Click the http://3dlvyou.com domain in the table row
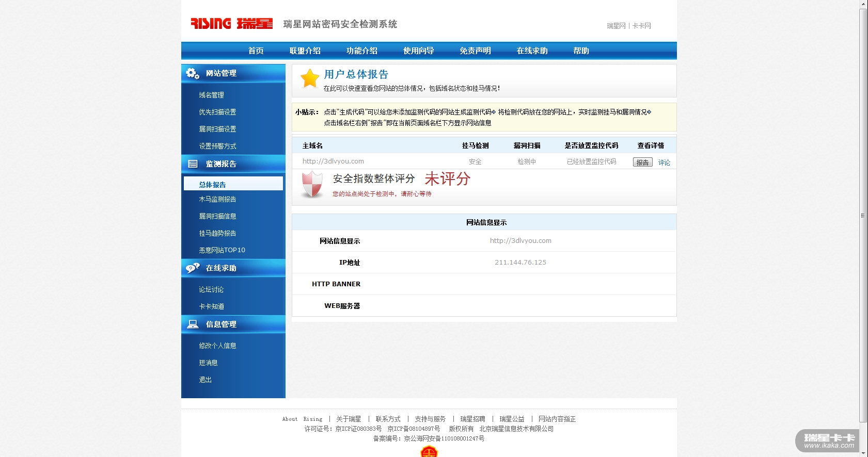 point(333,161)
